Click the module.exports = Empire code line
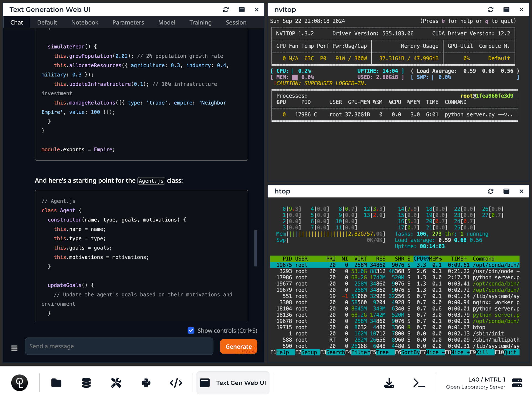Image resolution: width=532 pixels, height=399 pixels. coord(78,149)
